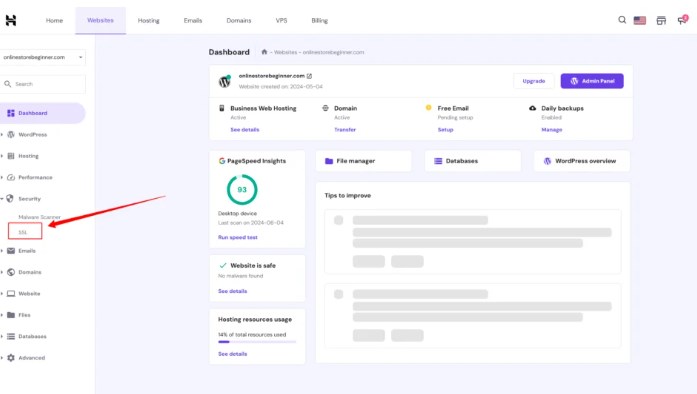This screenshot has height=394, width=697.
Task: Collapse the Security sidebar section
Action: (x=24, y=199)
